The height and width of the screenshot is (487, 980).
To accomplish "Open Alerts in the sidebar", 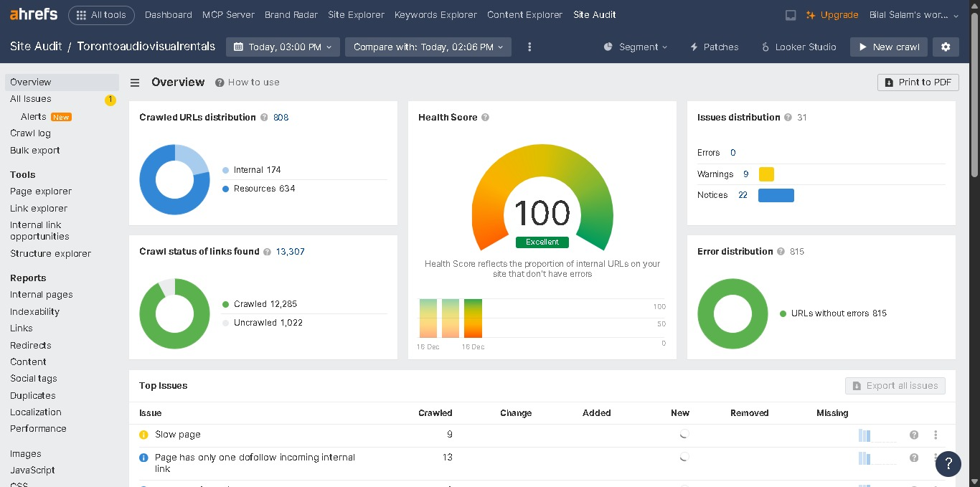I will click(x=34, y=116).
